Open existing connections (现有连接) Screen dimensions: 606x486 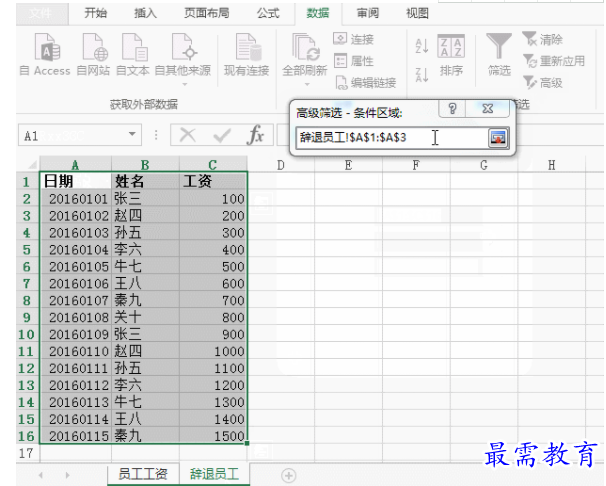tap(247, 54)
